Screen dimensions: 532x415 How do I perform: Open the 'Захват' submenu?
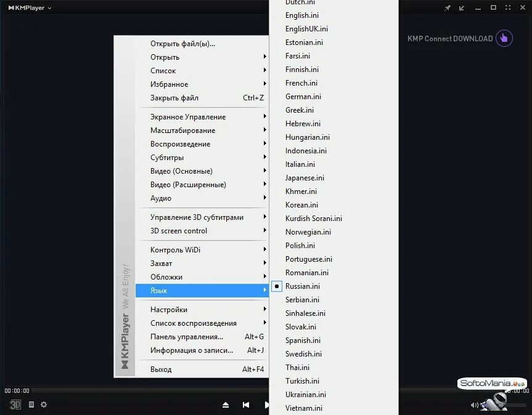coord(202,264)
